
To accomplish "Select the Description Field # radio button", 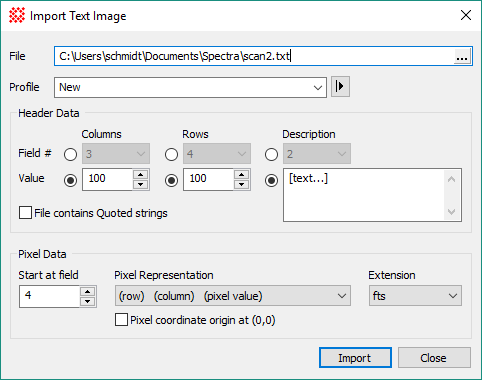I will click(x=271, y=154).
